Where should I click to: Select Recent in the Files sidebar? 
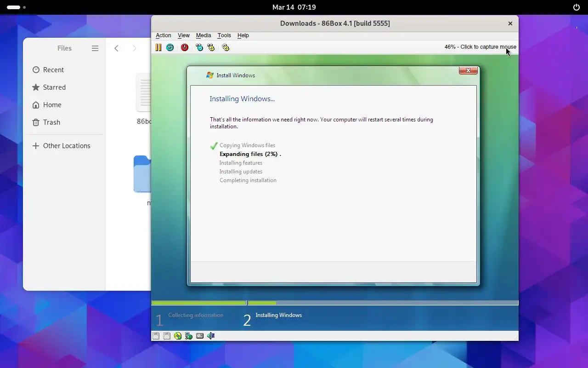coord(64,70)
